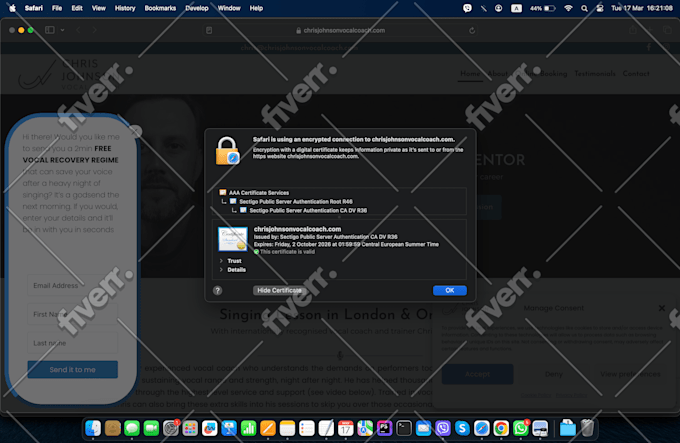Image resolution: width=680 pixels, height=443 pixels.
Task: Click the Last name field in the popup form
Action: (x=72, y=343)
